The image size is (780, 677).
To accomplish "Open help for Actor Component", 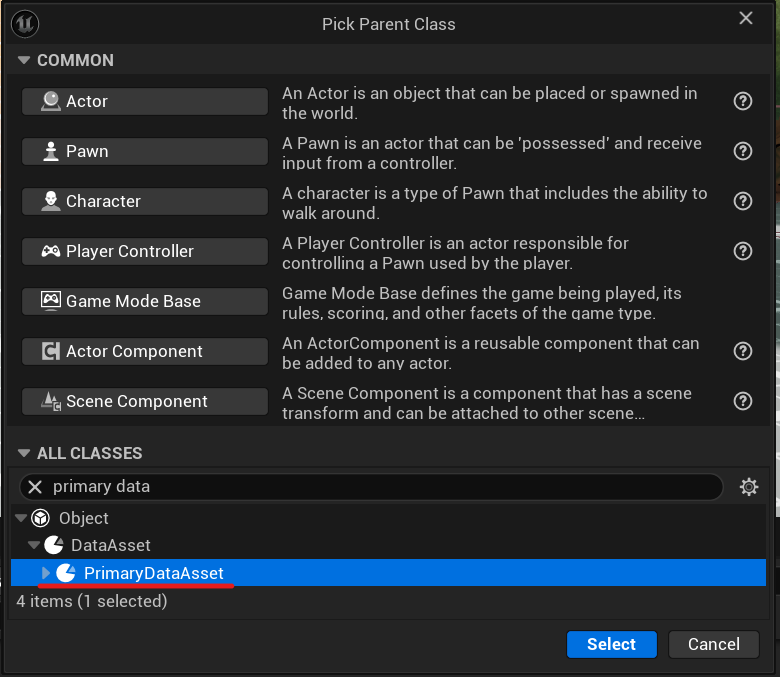I will pyautogui.click(x=743, y=351).
